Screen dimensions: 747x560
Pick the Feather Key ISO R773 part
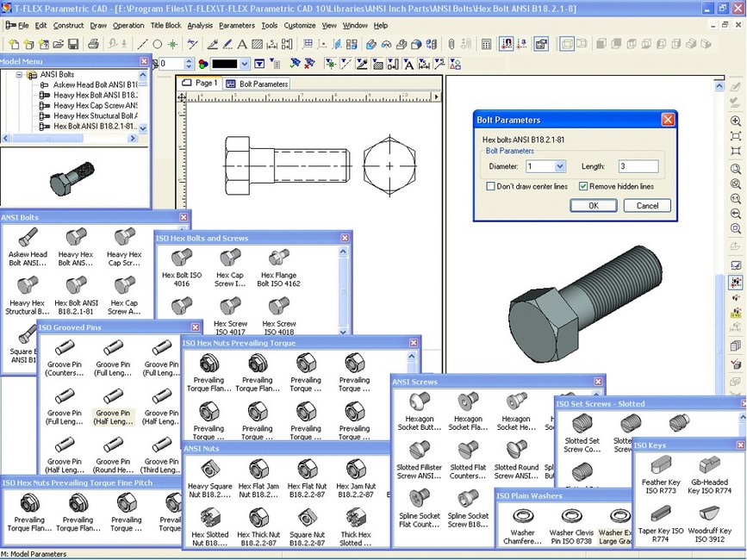click(x=660, y=467)
